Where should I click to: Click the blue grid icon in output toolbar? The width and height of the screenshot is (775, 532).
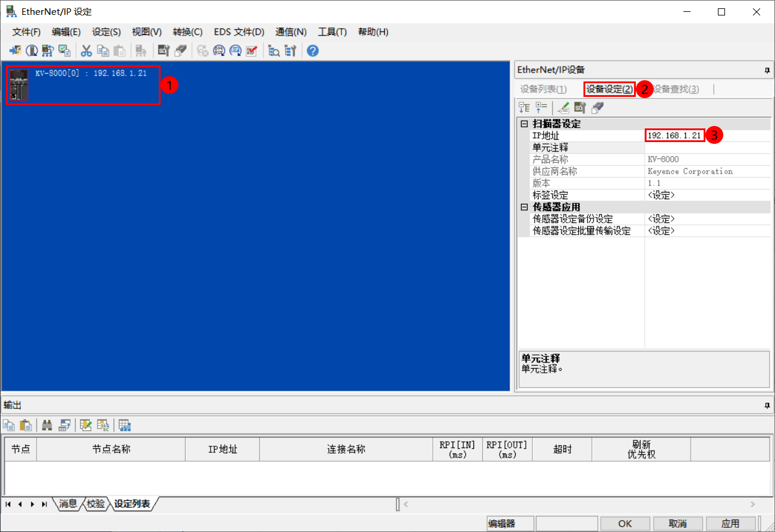pyautogui.click(x=125, y=425)
